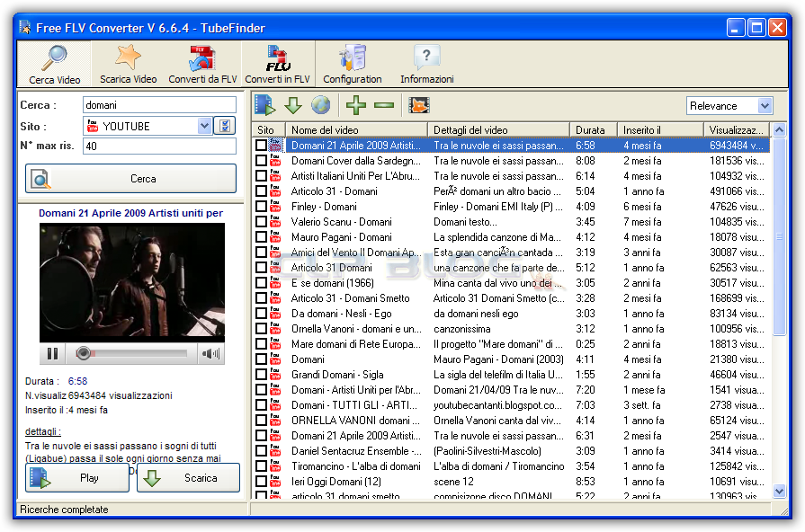
Task: Open the Informazioni tab
Action: coord(426,64)
